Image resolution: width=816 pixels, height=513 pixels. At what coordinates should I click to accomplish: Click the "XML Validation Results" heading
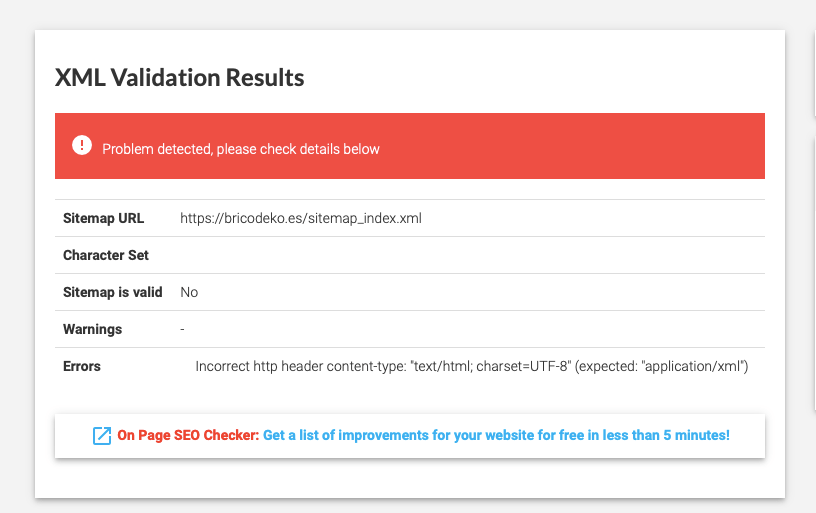click(180, 78)
